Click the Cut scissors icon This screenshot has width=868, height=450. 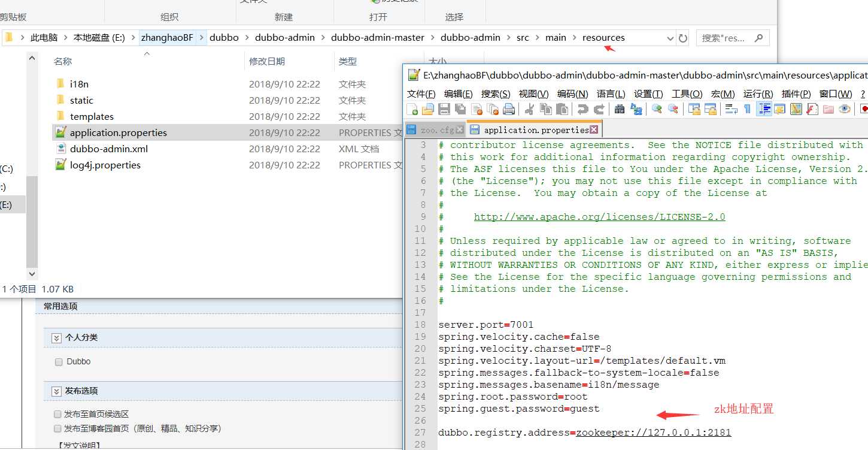(529, 109)
